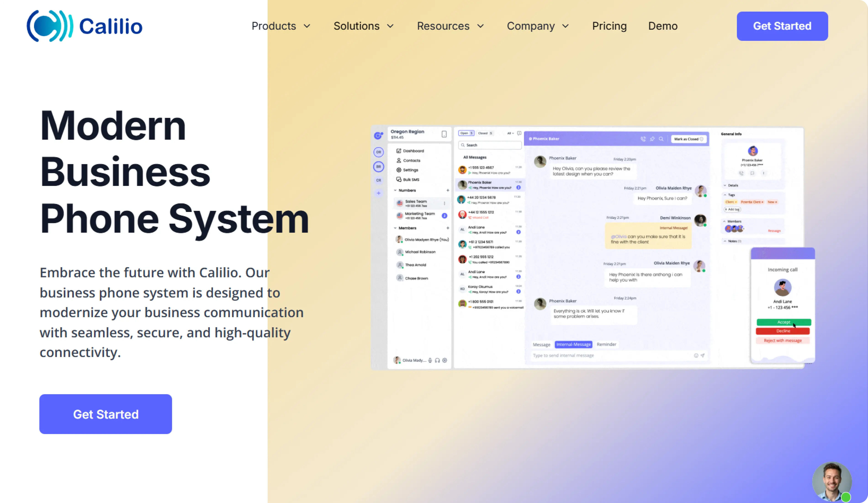The height and width of the screenshot is (503, 868).
Task: Switch to the Open conversations tab
Action: (x=466, y=133)
